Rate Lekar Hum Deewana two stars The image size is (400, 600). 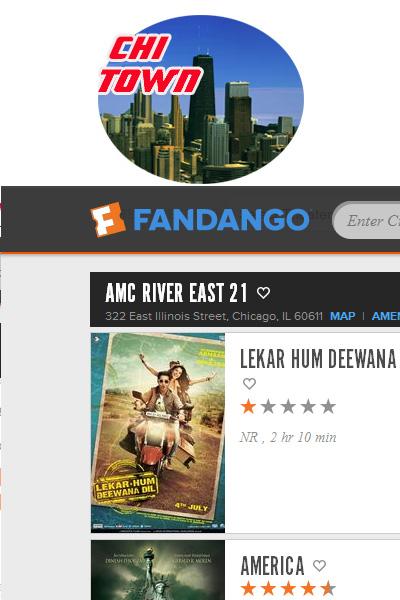[x=268, y=406]
